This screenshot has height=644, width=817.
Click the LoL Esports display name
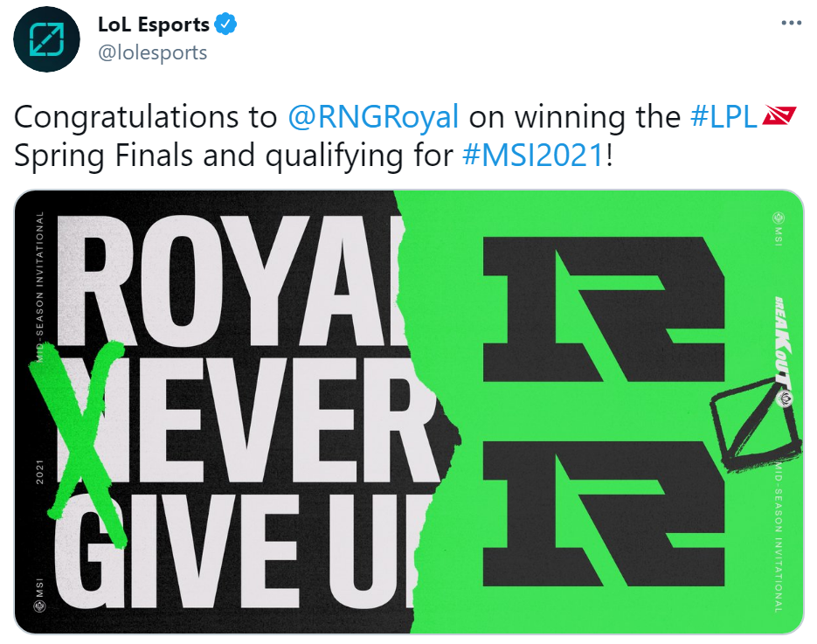tap(154, 24)
